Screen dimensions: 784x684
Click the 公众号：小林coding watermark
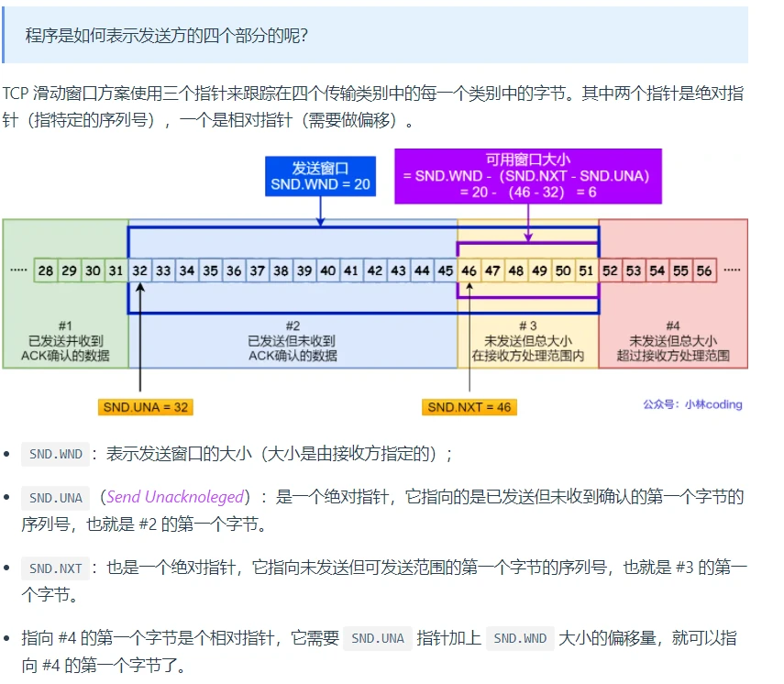(x=692, y=404)
